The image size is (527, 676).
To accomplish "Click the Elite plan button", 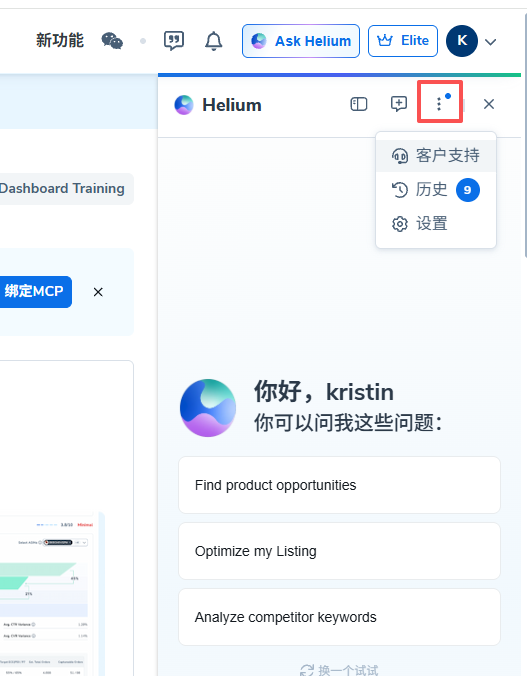I will coord(403,41).
